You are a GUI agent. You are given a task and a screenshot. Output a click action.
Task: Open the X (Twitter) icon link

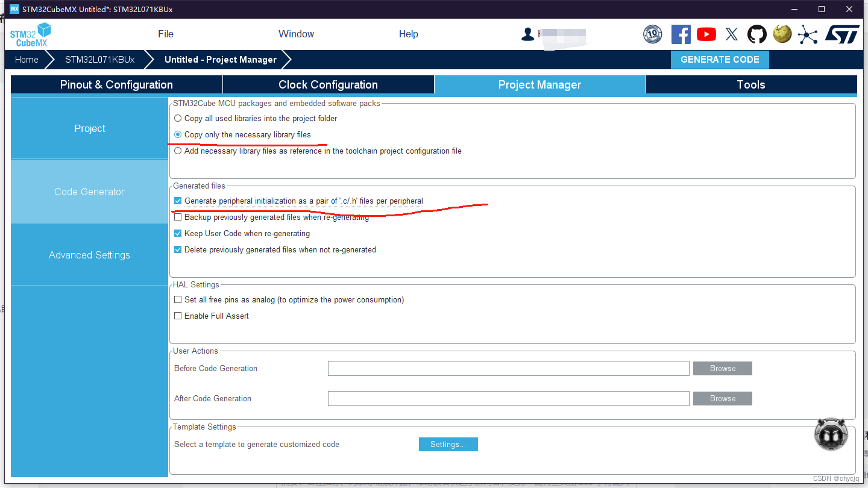[x=732, y=34]
